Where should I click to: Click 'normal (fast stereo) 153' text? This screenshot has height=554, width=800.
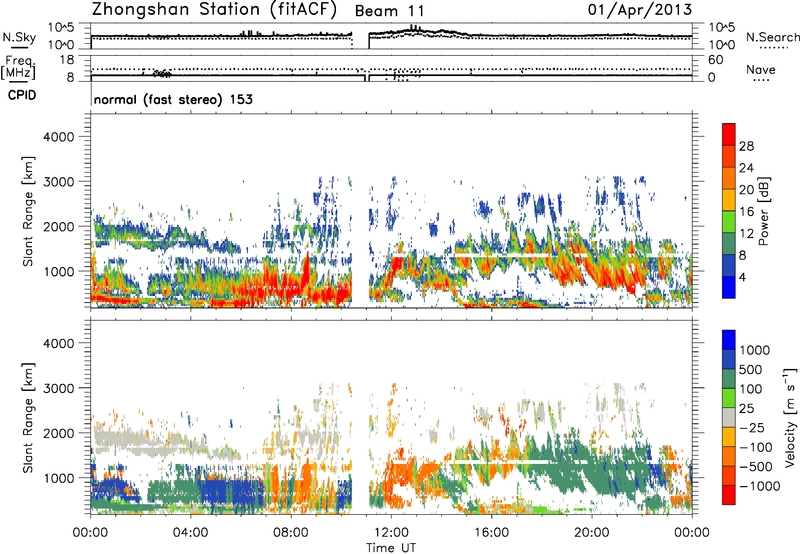(173, 99)
